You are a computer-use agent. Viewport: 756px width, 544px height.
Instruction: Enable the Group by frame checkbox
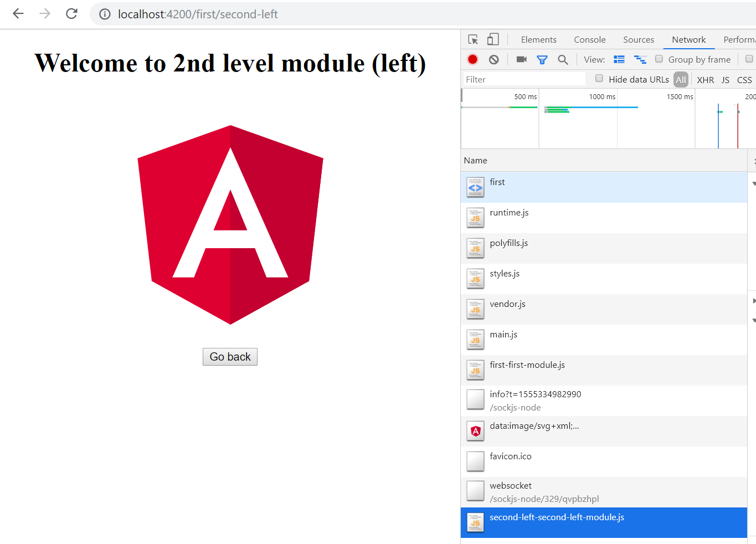click(x=659, y=59)
